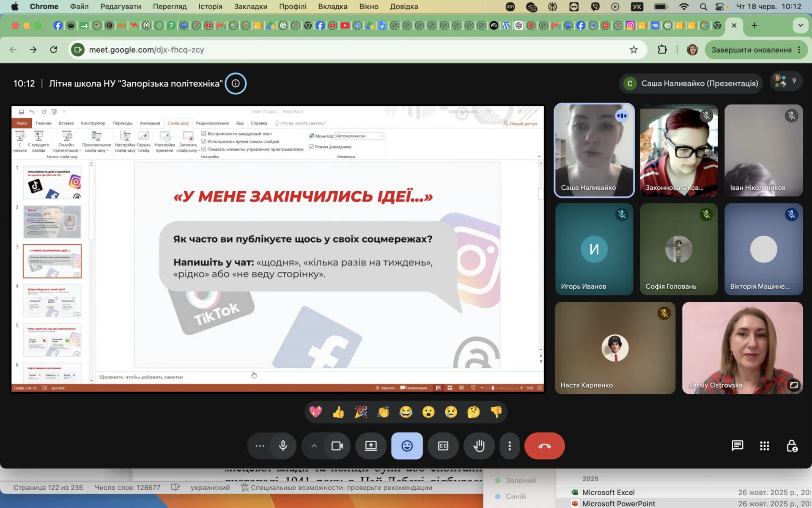This screenshot has width=812, height=508.
Task: Open the Meet activities grid
Action: [765, 446]
